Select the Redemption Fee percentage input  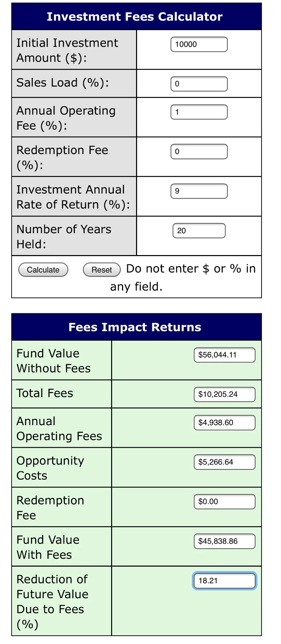click(x=199, y=151)
